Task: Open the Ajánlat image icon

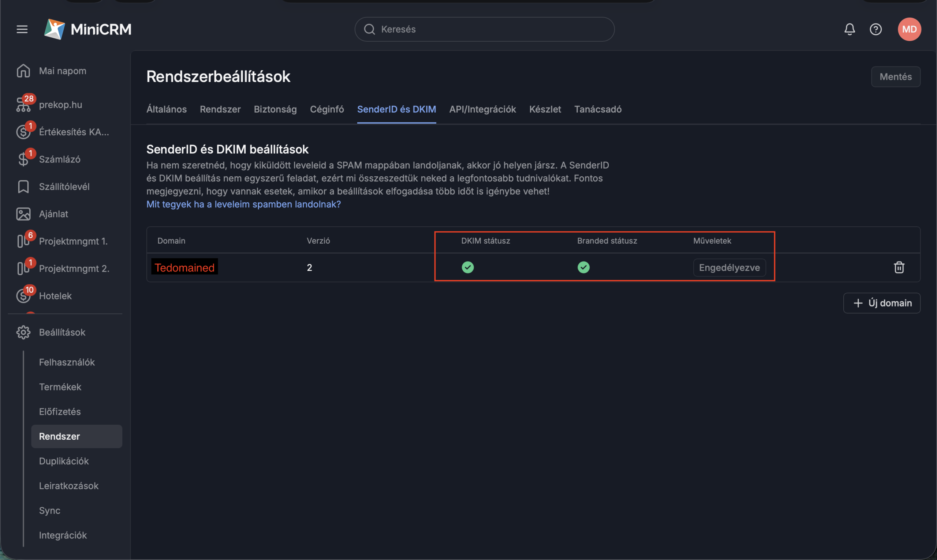Action: pos(23,214)
